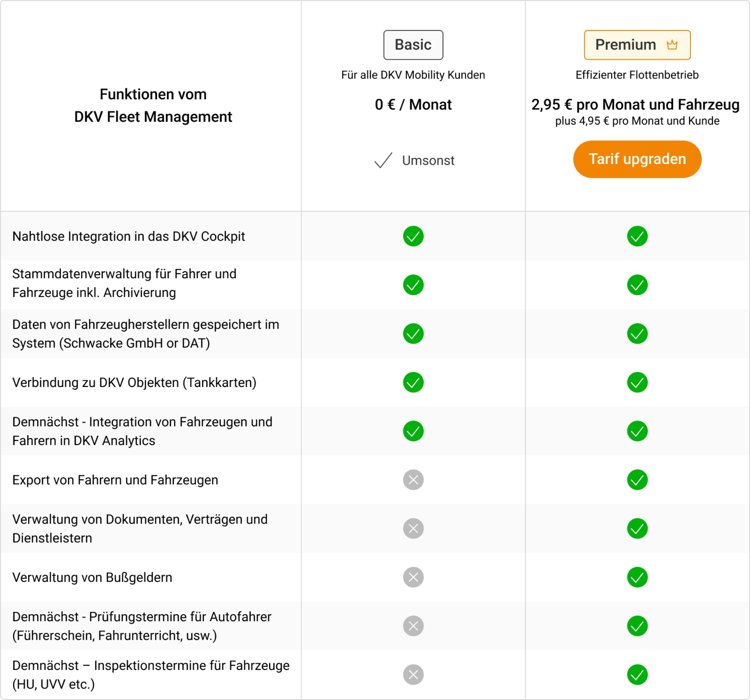Click 'Demnächst - Prüfungstermine für Autofahrer' label

pos(141,626)
